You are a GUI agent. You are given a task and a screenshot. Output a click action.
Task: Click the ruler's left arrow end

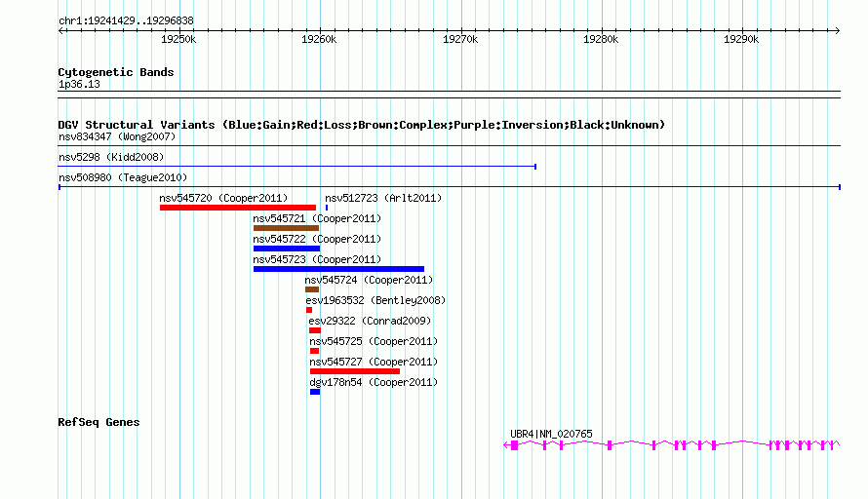click(x=60, y=31)
